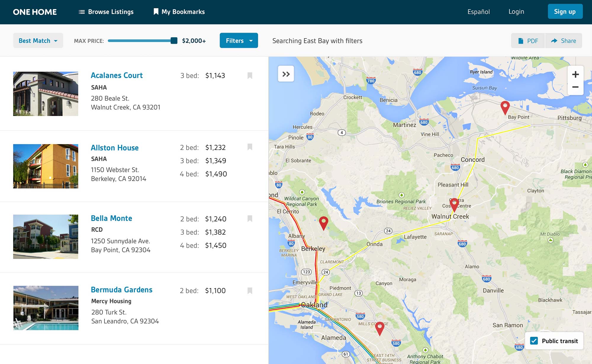This screenshot has width=592, height=364.
Task: Bookmark the Acalanes Court listing
Action: click(x=250, y=76)
